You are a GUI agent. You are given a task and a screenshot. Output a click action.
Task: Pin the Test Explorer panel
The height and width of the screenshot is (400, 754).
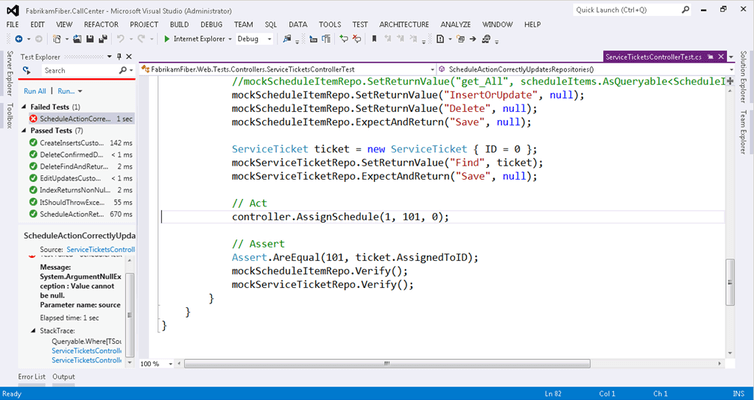click(x=117, y=54)
